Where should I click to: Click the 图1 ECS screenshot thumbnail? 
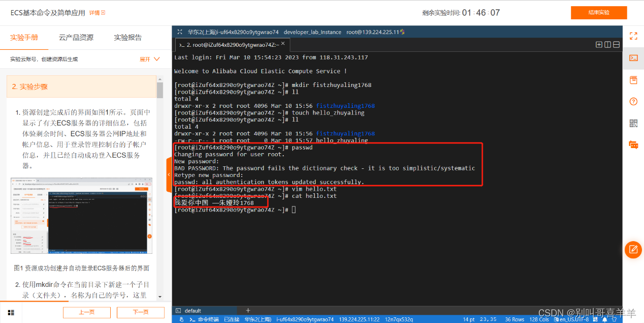pos(81,216)
